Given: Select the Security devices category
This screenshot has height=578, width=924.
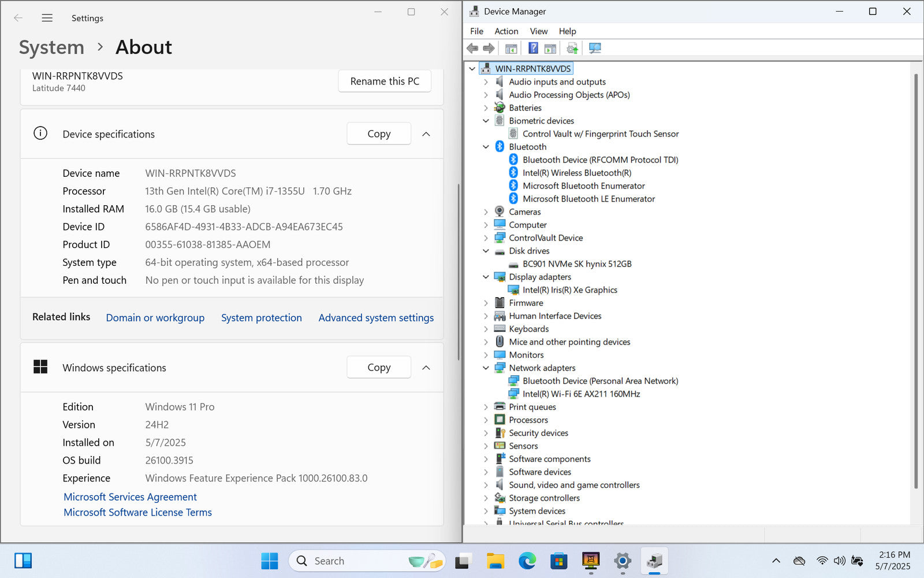Looking at the screenshot, I should (538, 433).
